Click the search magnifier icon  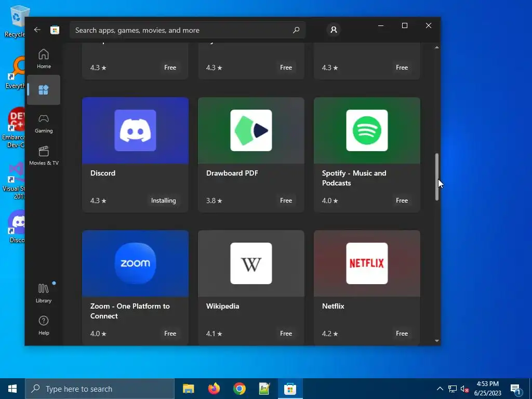point(296,30)
